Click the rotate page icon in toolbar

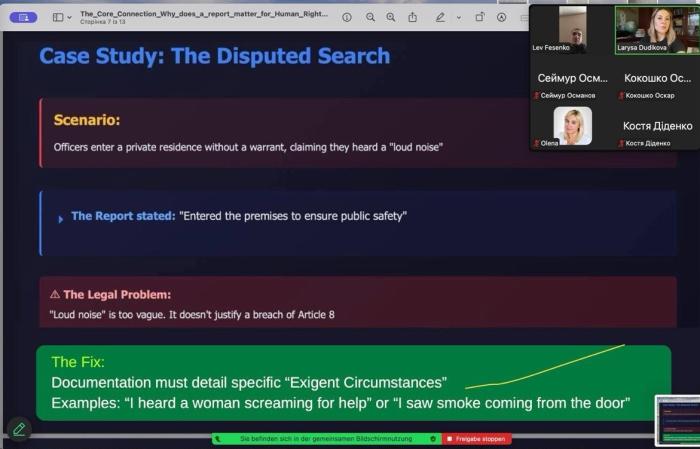click(x=479, y=17)
